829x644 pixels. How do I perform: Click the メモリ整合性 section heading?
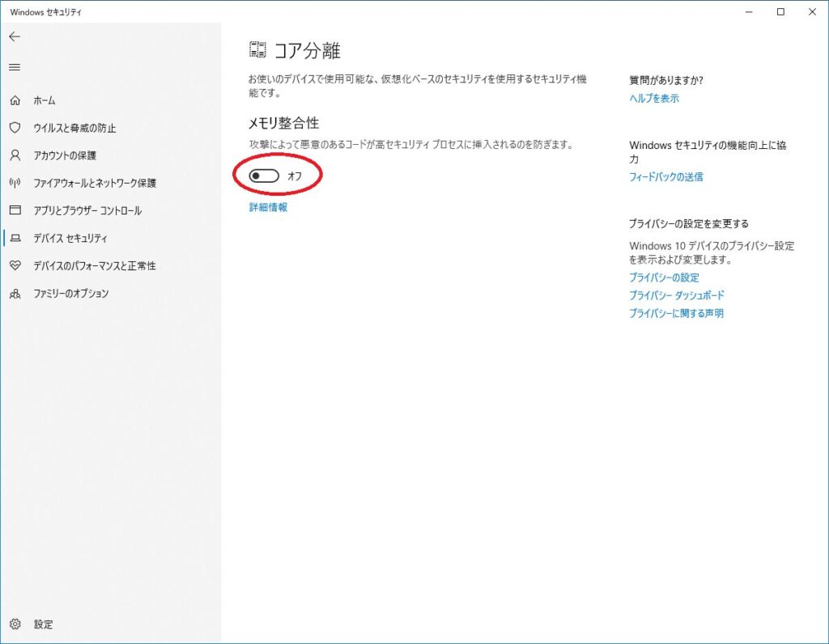[x=284, y=123]
